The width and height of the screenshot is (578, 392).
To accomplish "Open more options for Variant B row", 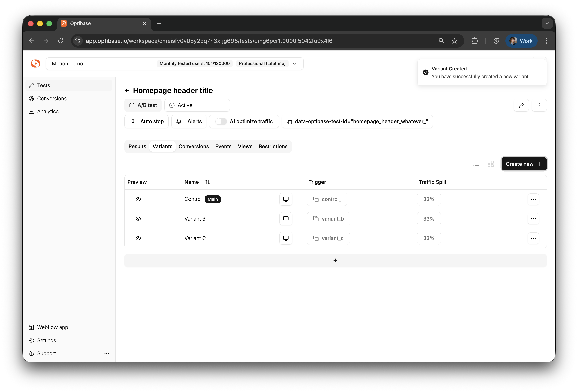I will point(533,219).
